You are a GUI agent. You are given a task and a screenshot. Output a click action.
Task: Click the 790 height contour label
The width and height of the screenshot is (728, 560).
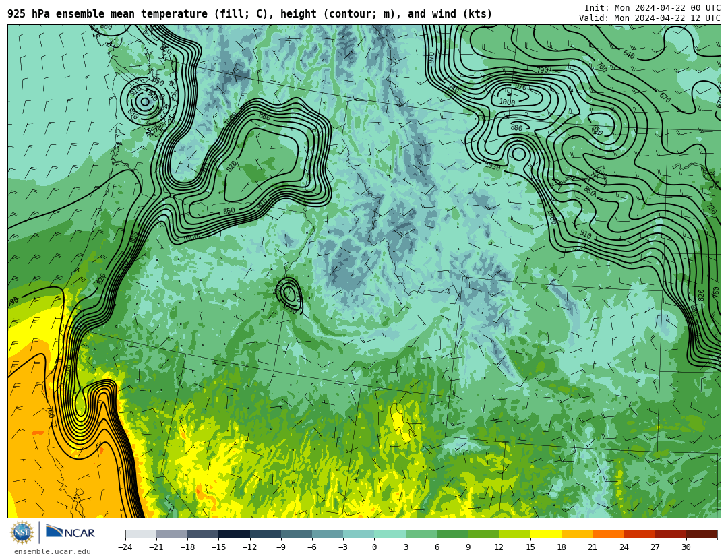(542, 70)
